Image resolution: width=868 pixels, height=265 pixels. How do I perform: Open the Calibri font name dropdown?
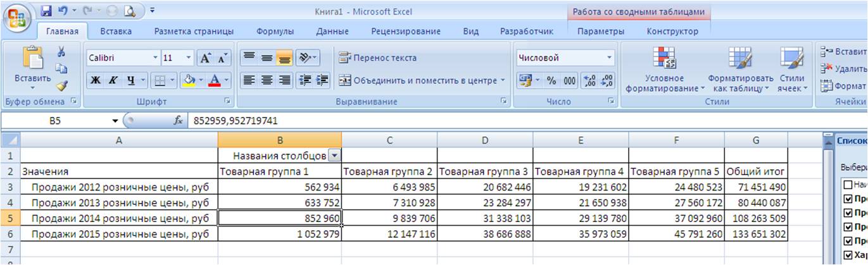[x=155, y=58]
